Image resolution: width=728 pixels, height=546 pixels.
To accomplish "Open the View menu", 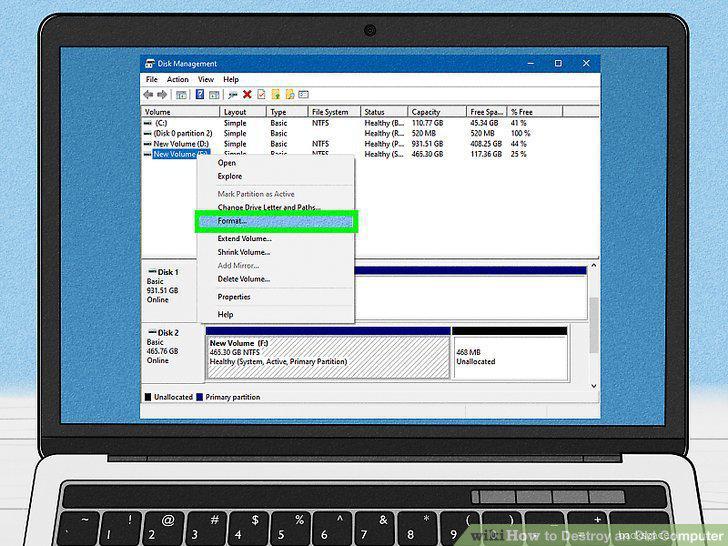I will click(206, 79).
